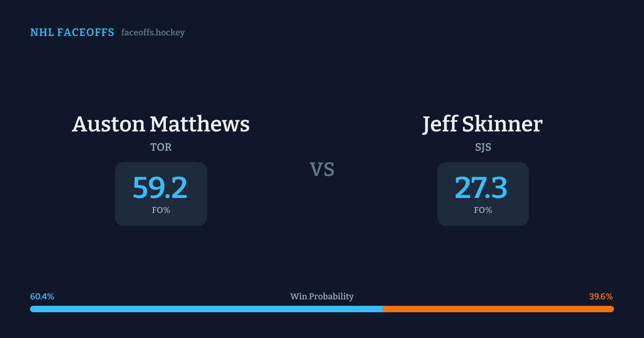
Task: Click the SJS team abbreviation
Action: tap(483, 147)
